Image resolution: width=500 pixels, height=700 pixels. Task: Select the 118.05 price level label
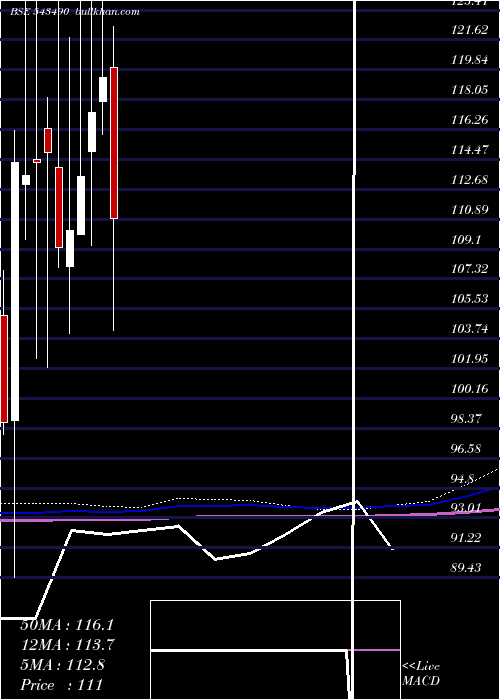[x=469, y=90]
